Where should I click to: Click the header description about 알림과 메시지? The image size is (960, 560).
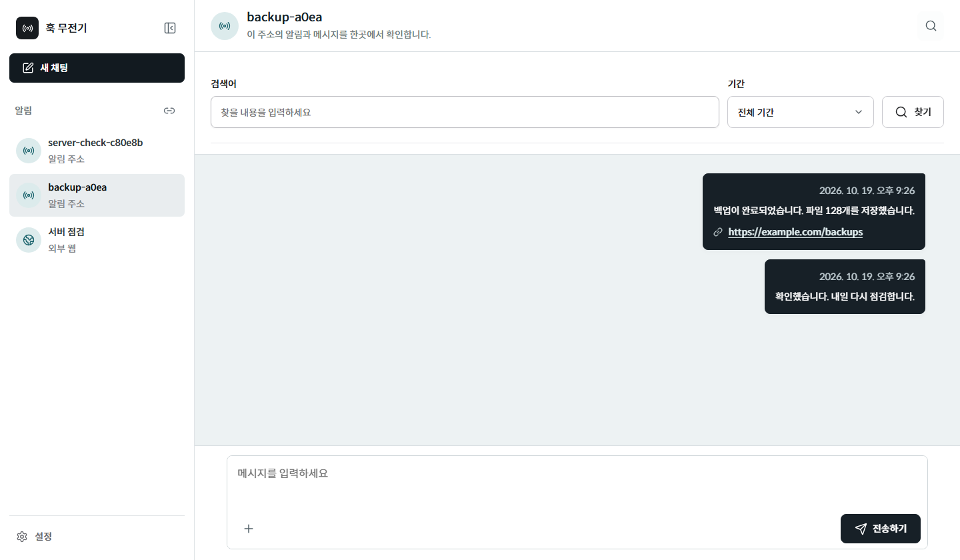pyautogui.click(x=339, y=34)
